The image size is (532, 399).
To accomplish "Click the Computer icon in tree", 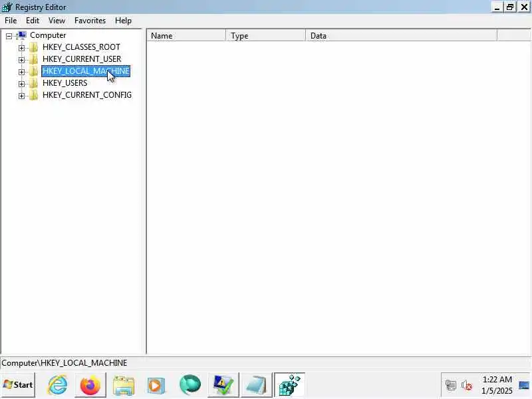I will tap(21, 35).
